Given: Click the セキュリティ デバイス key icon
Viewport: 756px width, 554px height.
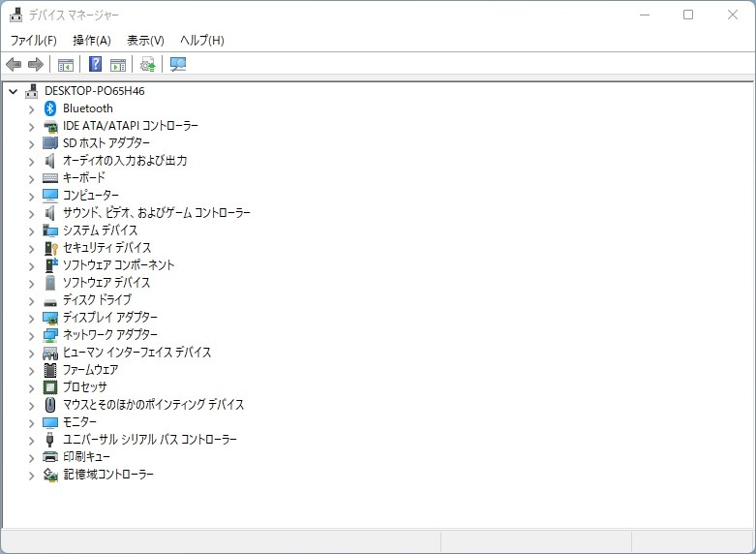Looking at the screenshot, I should click(50, 248).
